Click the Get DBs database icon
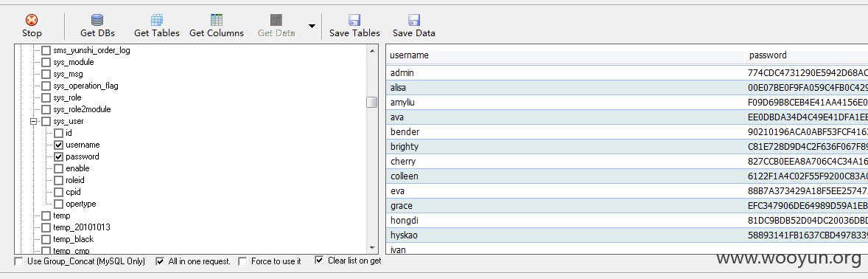This screenshot has width=868, height=279. coord(97,20)
